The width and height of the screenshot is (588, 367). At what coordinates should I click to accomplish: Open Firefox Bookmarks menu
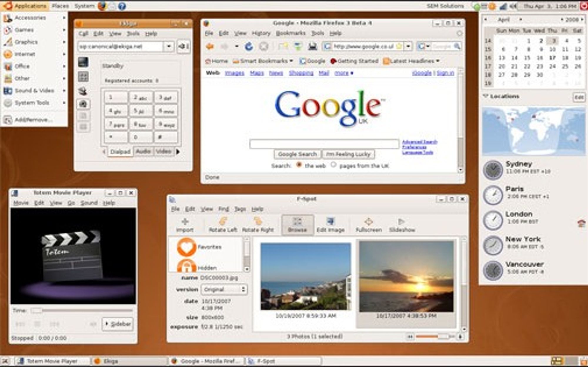(x=290, y=33)
